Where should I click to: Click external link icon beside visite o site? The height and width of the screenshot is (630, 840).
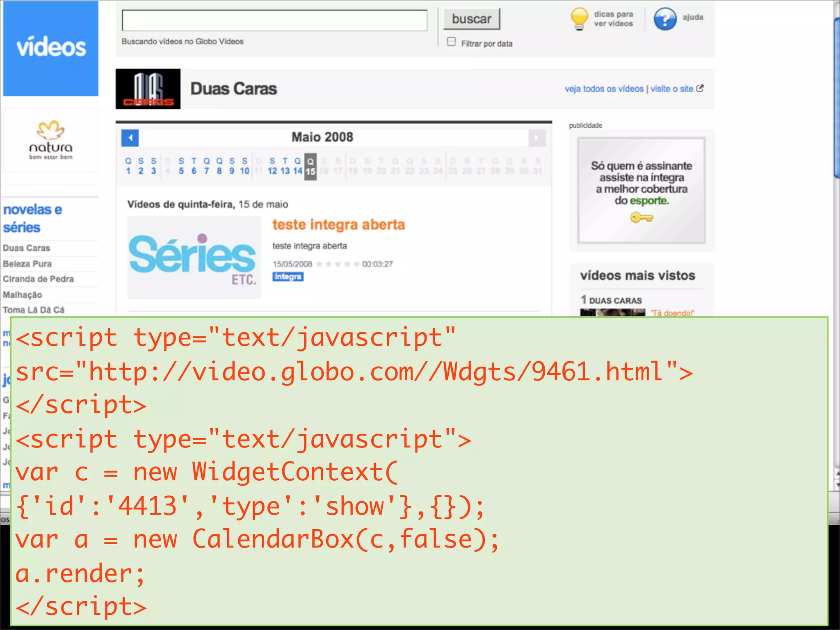(x=700, y=88)
